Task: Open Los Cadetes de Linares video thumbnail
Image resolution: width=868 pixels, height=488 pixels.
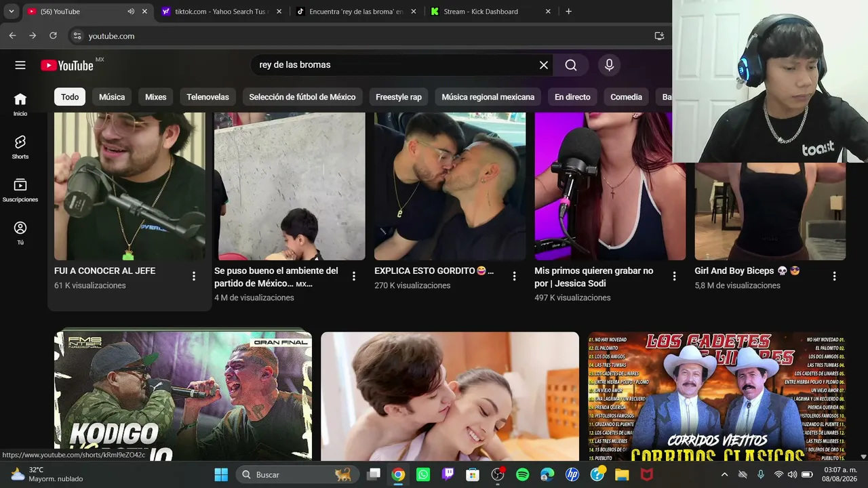Action: (717, 396)
